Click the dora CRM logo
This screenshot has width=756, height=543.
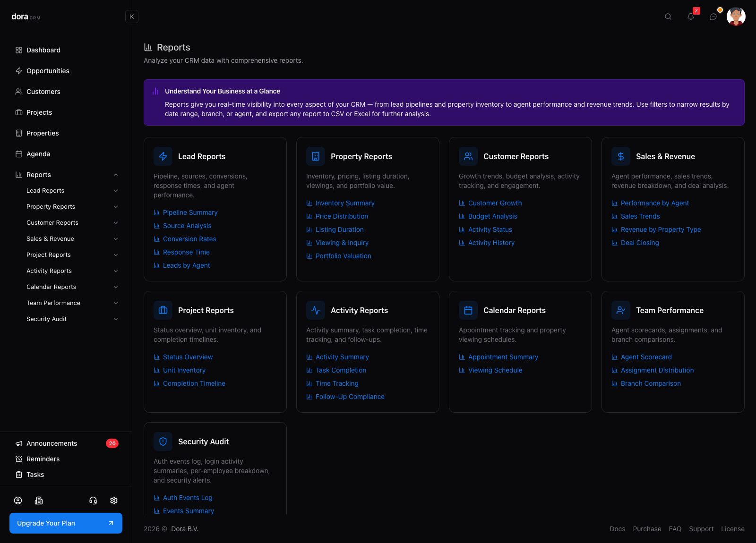[26, 17]
